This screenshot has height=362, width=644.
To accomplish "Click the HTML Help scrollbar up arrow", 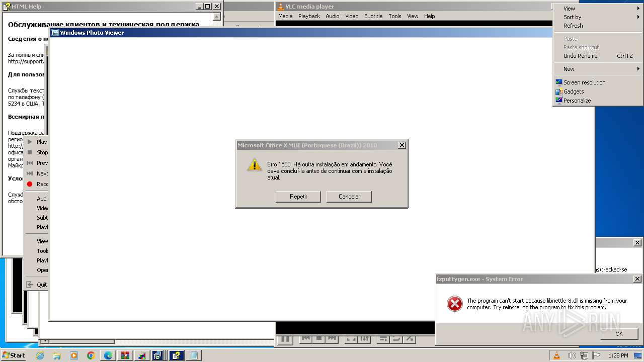I will point(216,17).
